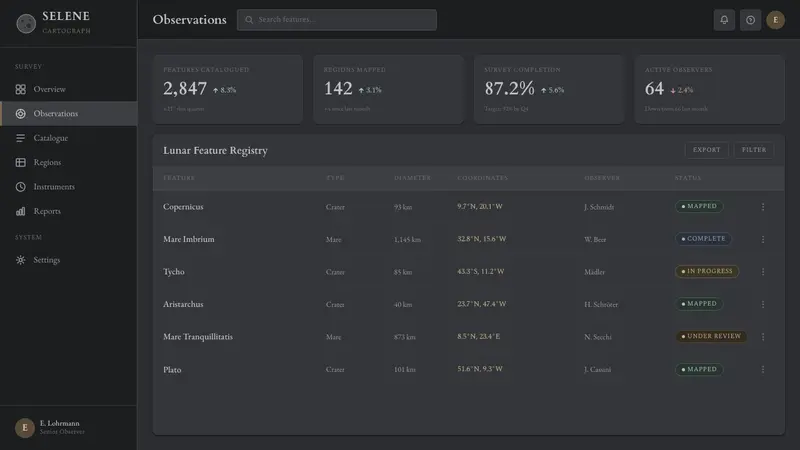Open Settings in System section

[x=68, y=260]
